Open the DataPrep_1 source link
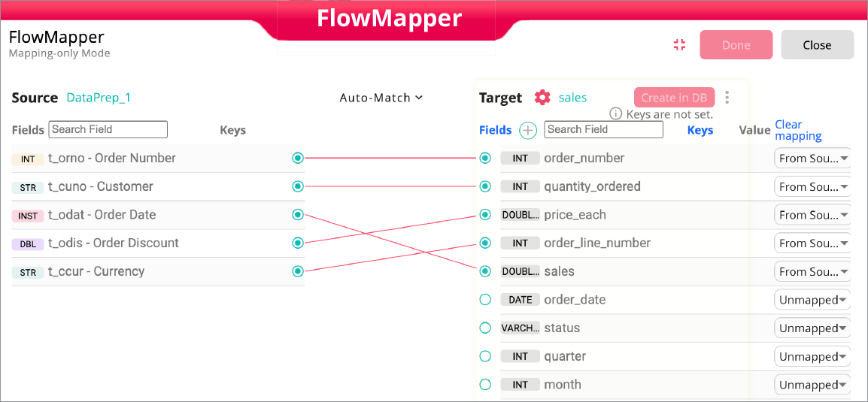 click(99, 98)
